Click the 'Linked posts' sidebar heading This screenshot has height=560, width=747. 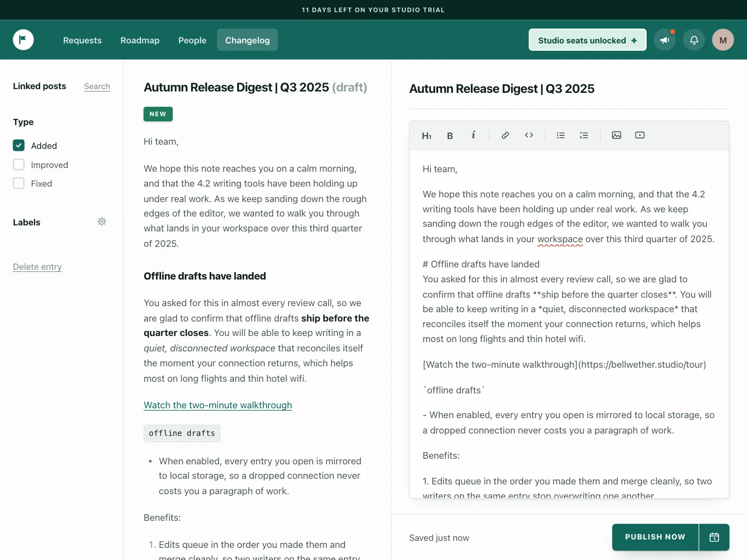pyautogui.click(x=40, y=86)
